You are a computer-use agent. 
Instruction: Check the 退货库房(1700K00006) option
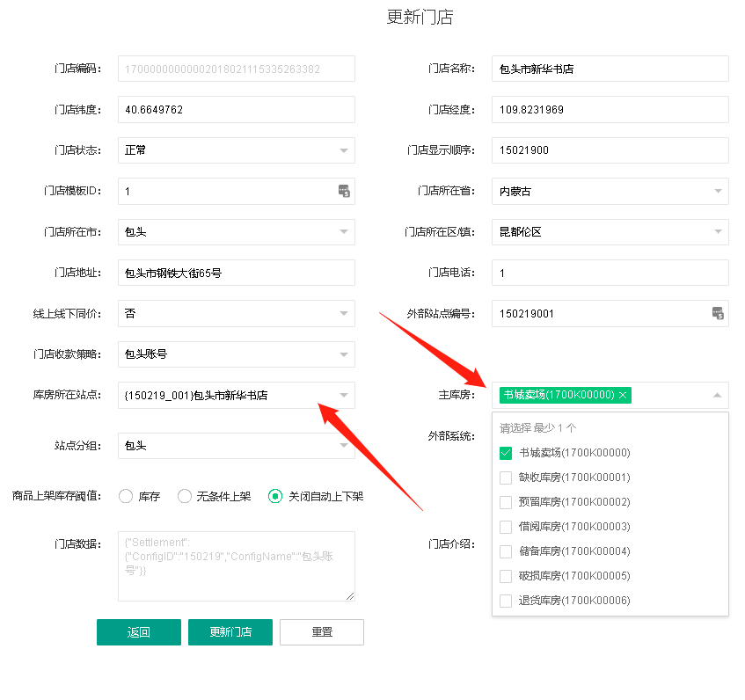[x=506, y=601]
